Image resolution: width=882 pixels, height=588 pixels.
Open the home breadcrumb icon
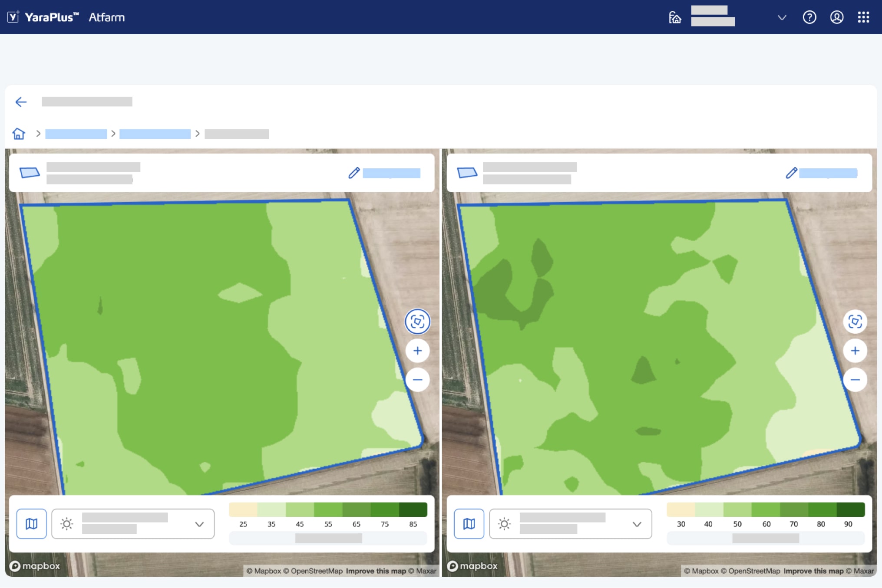click(19, 133)
